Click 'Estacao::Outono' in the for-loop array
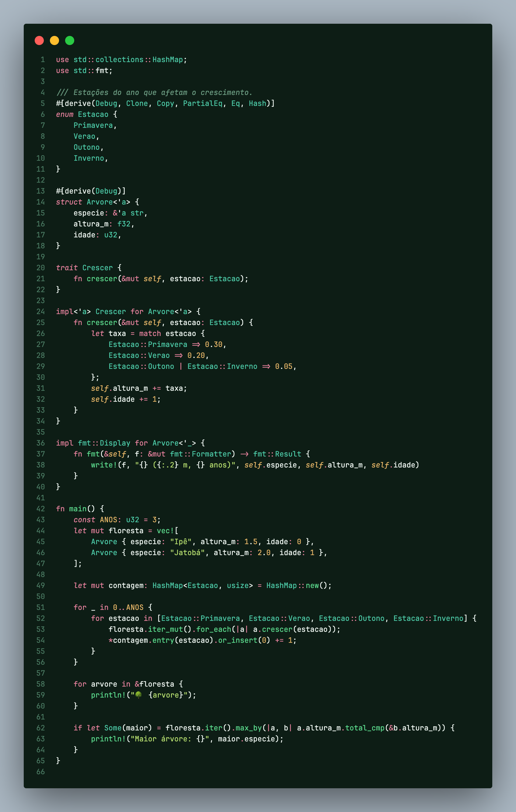The height and width of the screenshot is (812, 516). coord(351,618)
